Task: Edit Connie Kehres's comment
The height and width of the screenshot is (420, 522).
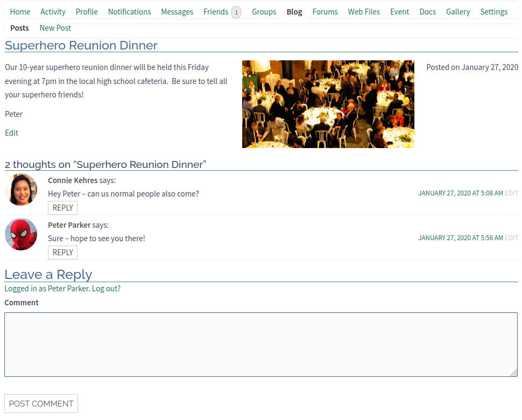Action: [511, 193]
